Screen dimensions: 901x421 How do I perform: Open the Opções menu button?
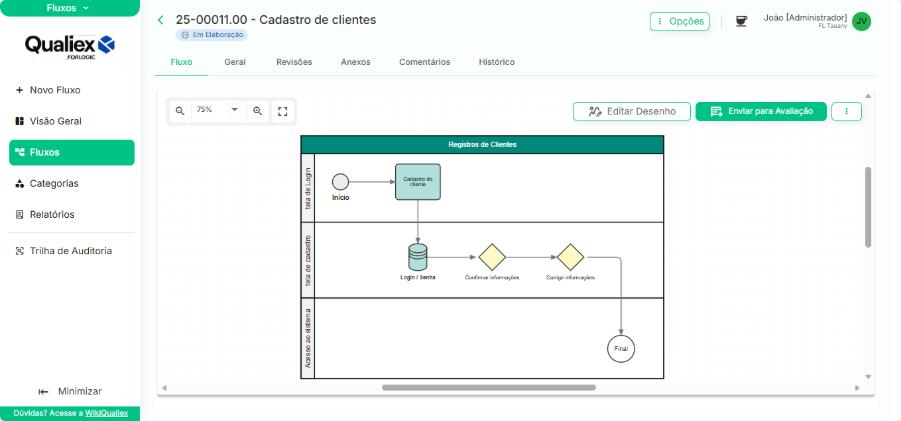tap(680, 21)
